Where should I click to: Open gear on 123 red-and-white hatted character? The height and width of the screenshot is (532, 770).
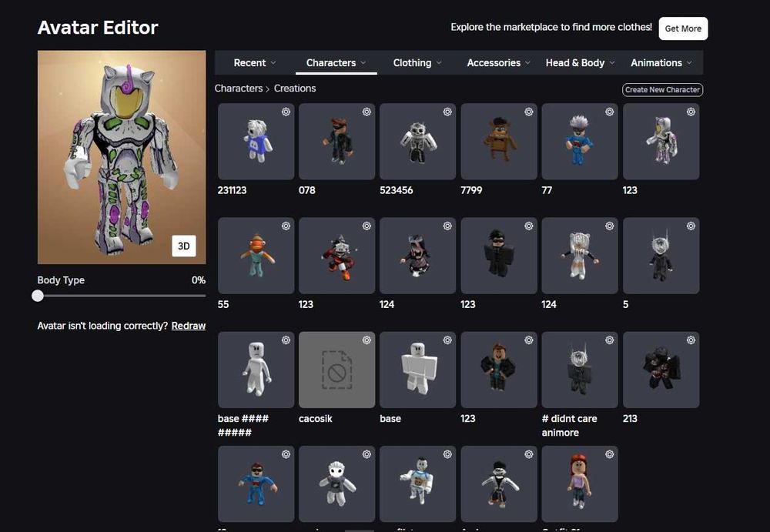pos(367,226)
